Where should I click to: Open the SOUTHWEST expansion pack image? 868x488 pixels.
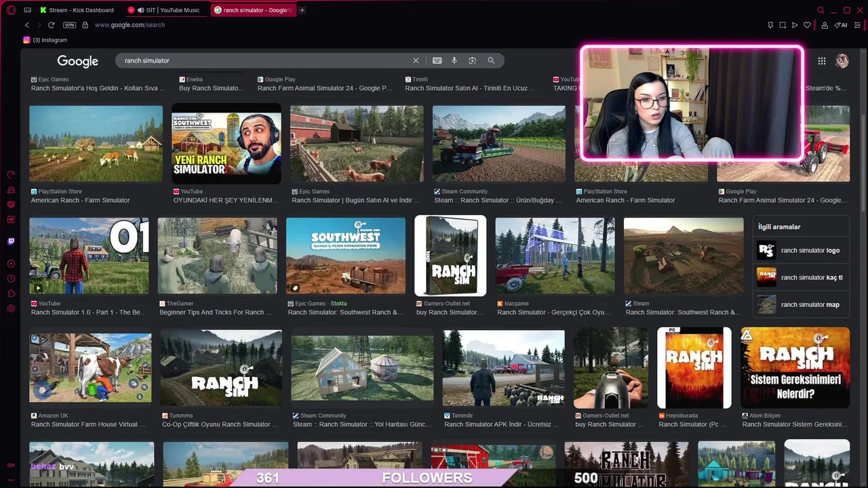pyautogui.click(x=346, y=256)
